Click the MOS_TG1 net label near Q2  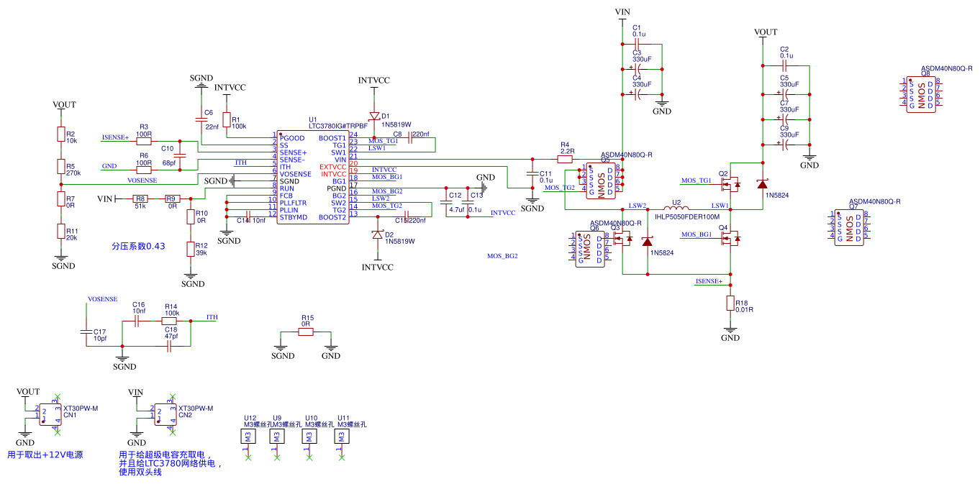click(696, 180)
